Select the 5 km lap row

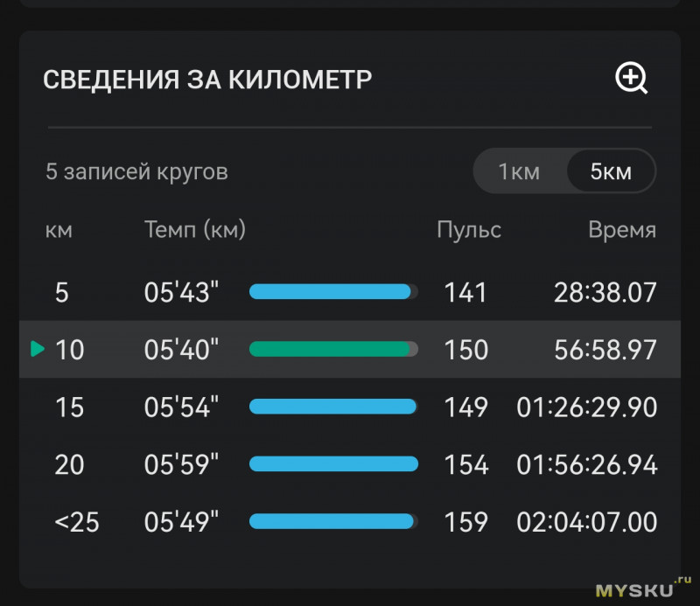point(350,292)
